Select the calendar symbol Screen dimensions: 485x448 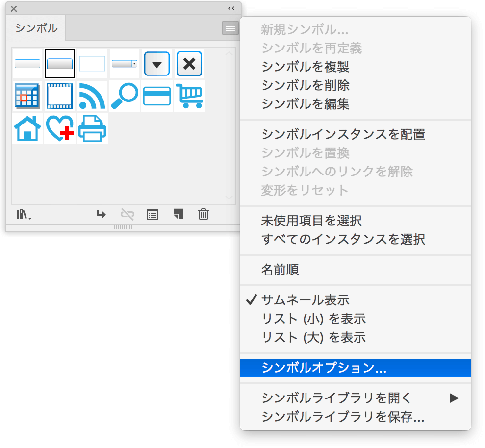click(27, 96)
